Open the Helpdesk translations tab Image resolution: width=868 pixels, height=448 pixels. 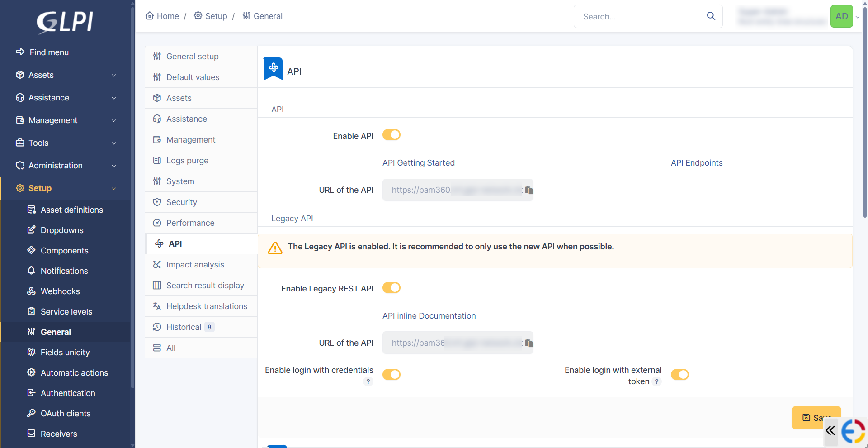[x=201, y=306]
